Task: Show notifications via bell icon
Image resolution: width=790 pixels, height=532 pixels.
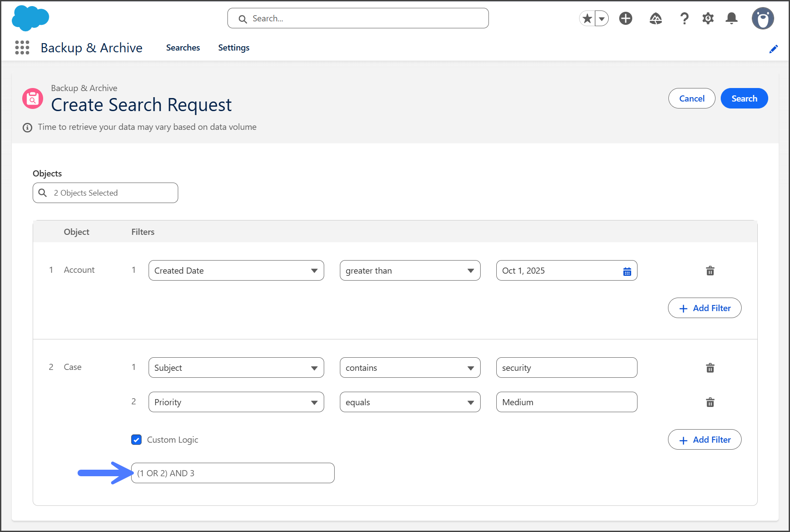Action: pos(732,18)
